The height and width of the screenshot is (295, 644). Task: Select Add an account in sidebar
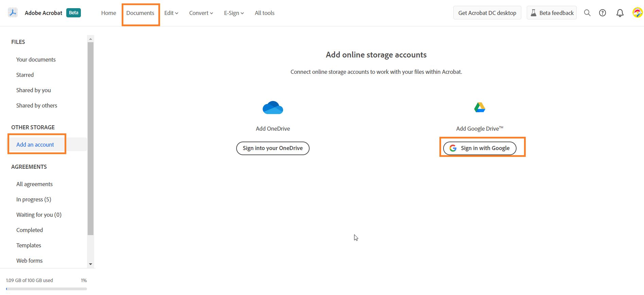[35, 145]
